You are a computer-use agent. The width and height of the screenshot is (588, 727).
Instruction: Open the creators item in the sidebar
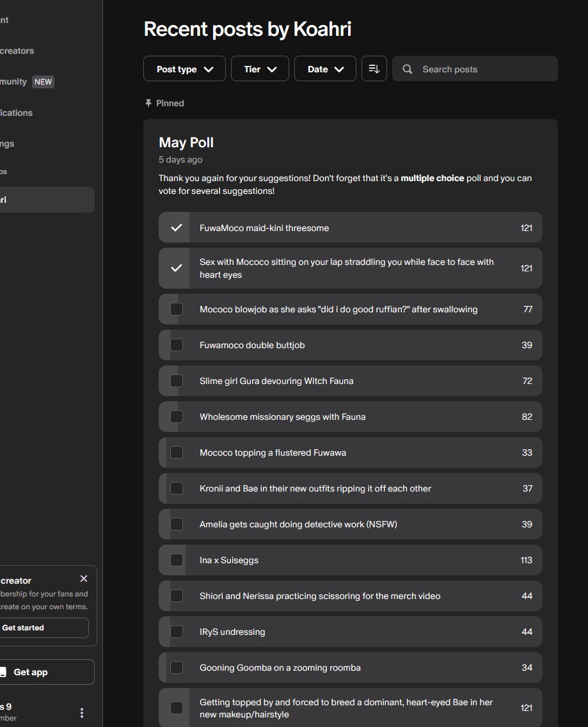point(17,51)
